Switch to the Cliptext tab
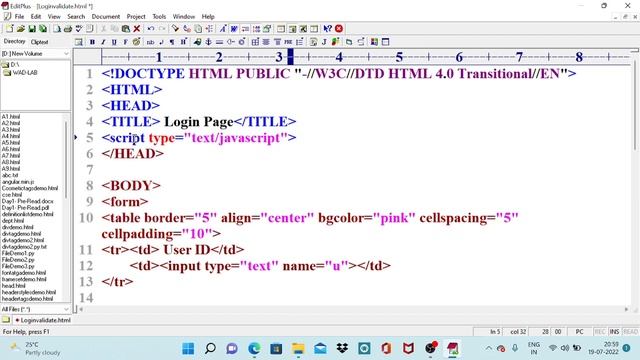Viewport: 640px width, 360px height. click(40, 42)
